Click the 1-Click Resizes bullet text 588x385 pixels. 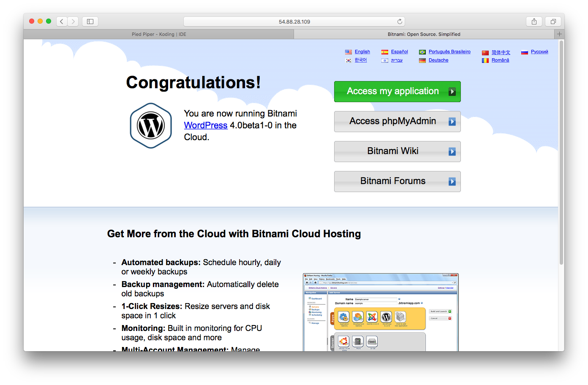pos(196,311)
